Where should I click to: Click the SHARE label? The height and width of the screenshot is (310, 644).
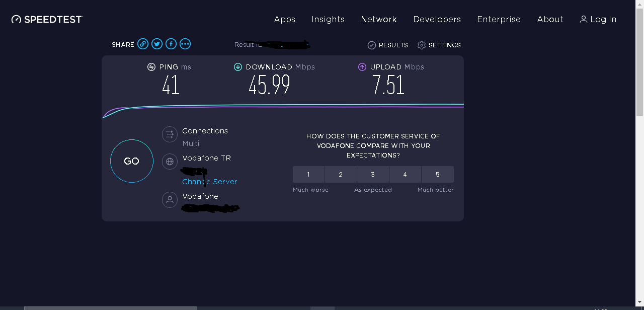pyautogui.click(x=123, y=45)
